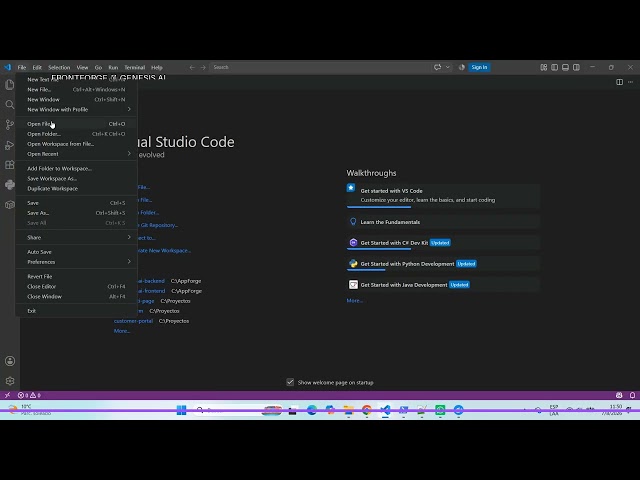This screenshot has height=480, width=640.
Task: Open notifications bell in status bar
Action: point(632,395)
